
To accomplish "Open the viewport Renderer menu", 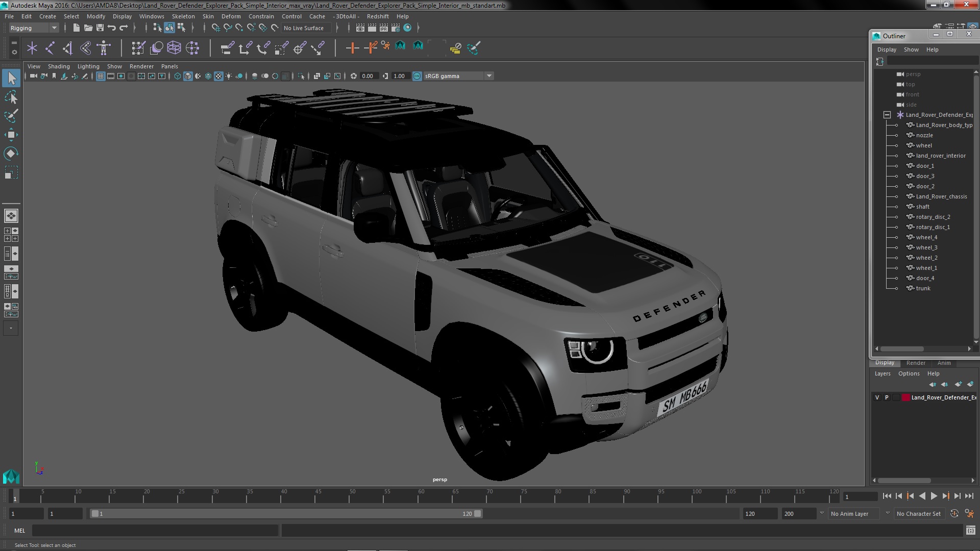I will pyautogui.click(x=141, y=66).
